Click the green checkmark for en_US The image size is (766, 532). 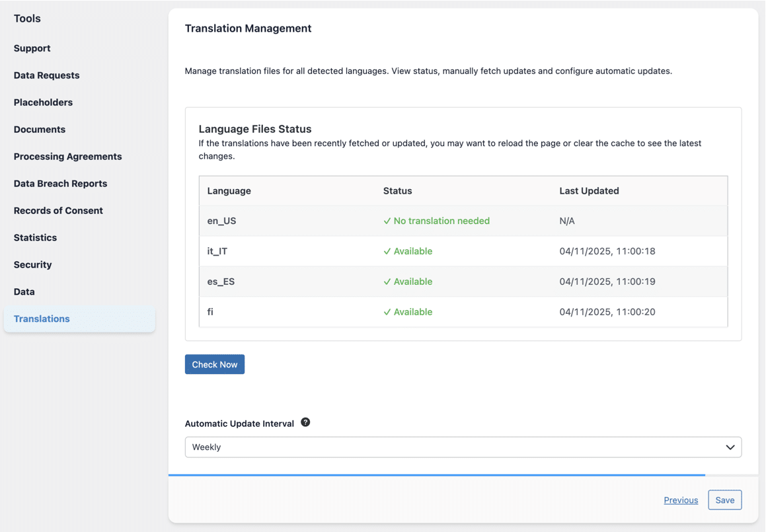(x=387, y=221)
